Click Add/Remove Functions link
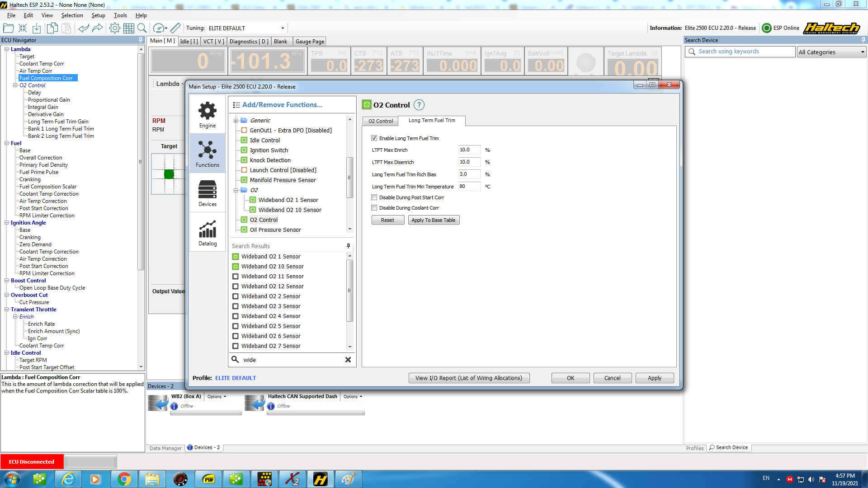 (282, 105)
